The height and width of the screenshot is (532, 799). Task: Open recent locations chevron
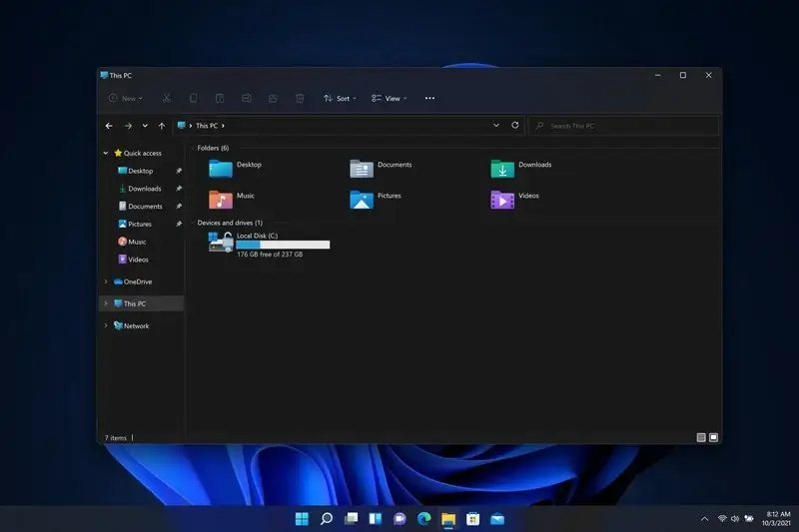tap(145, 126)
